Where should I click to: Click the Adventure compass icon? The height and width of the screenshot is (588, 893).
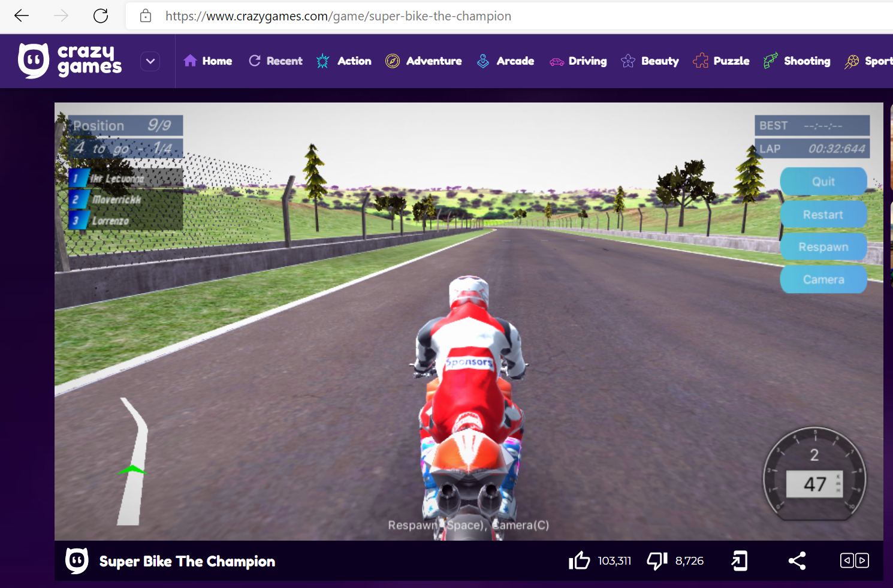[x=393, y=61]
